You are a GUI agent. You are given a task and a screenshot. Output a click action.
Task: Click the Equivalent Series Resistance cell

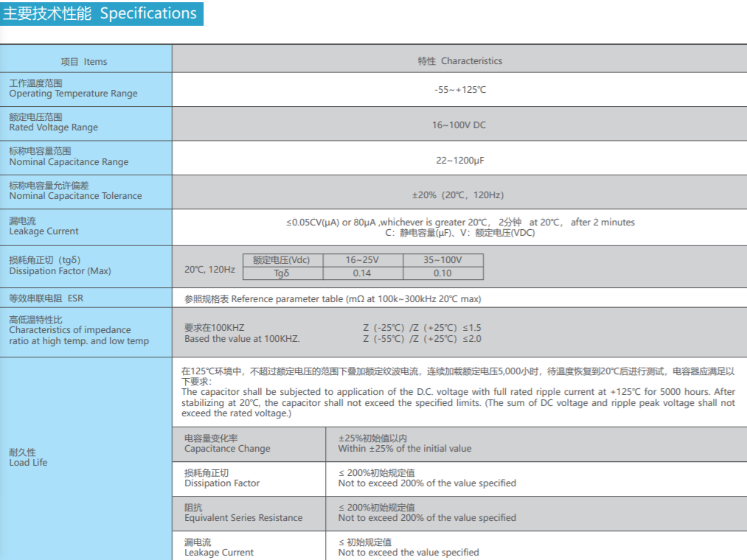click(243, 518)
